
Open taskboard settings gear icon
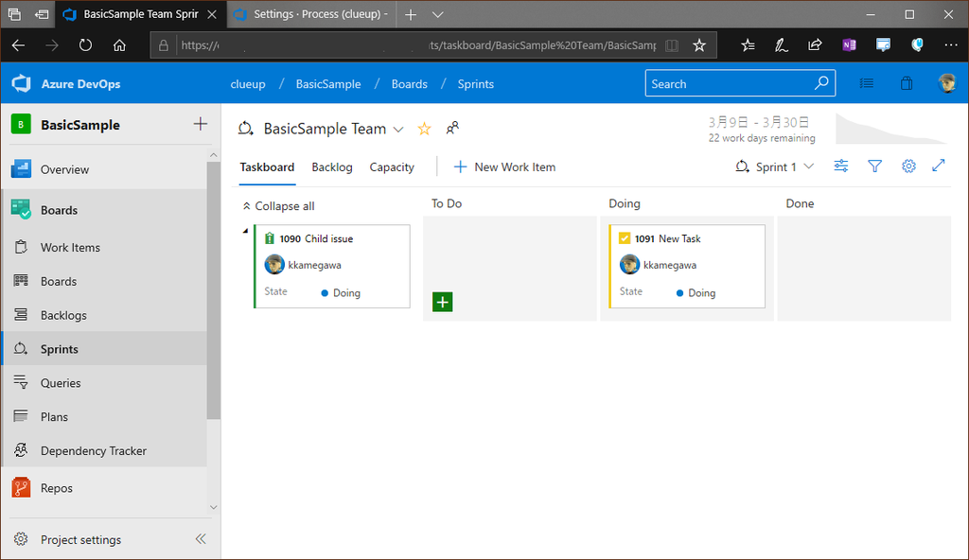click(x=908, y=166)
